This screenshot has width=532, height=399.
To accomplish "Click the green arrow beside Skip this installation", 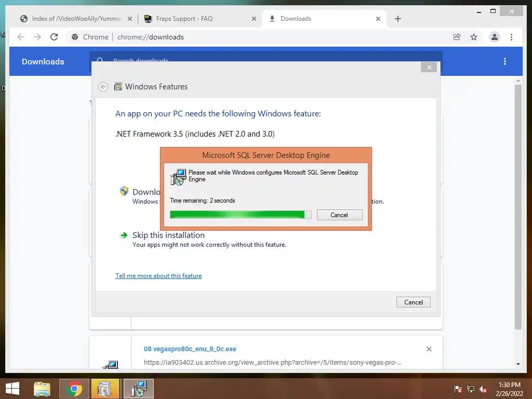I will [x=124, y=235].
